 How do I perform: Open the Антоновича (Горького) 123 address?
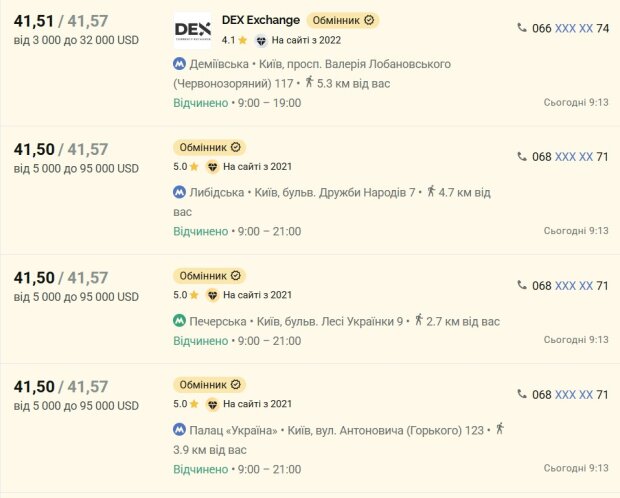(x=386, y=430)
